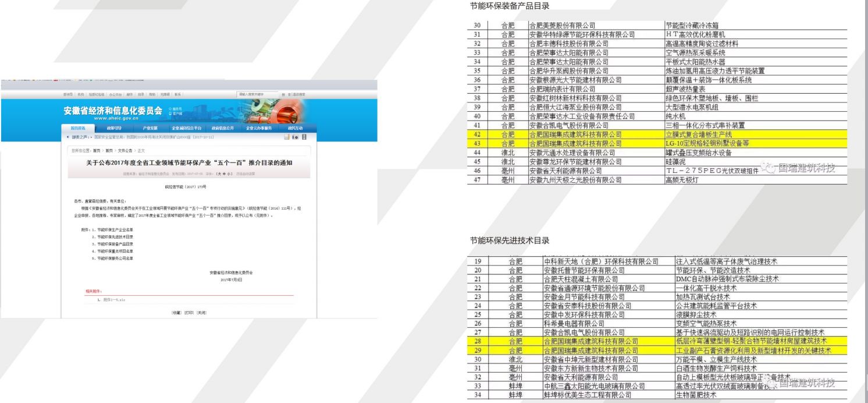Click the scrolling news headline about 国家安全监管总局
The image size is (868, 403).
tap(154, 137)
